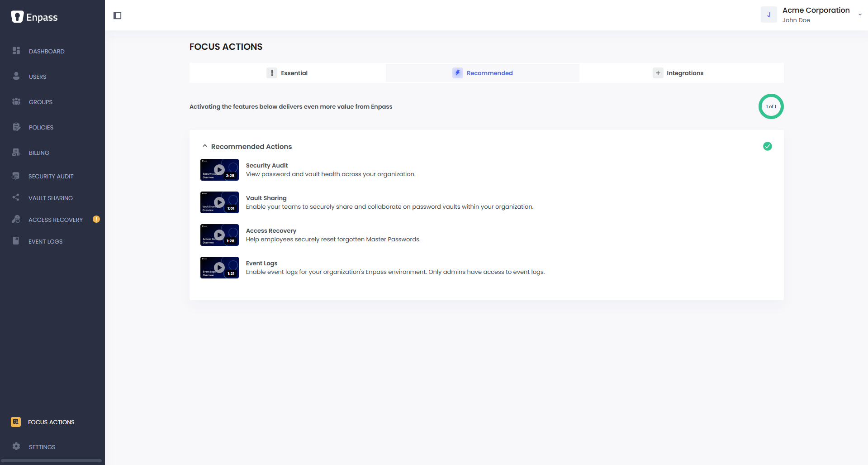This screenshot has height=465, width=868.
Task: Click the Acme Corporation organization name
Action: tap(816, 10)
